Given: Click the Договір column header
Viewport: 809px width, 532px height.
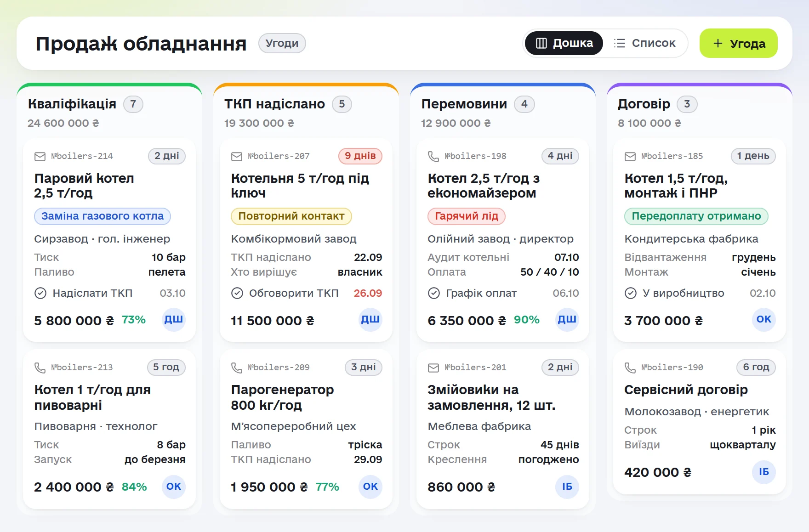Looking at the screenshot, I should tap(644, 104).
